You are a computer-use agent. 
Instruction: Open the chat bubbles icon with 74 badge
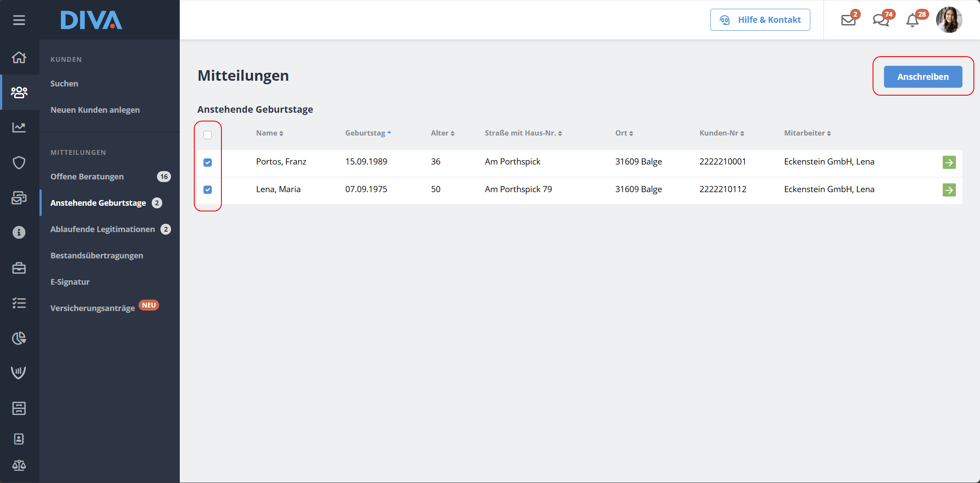880,20
